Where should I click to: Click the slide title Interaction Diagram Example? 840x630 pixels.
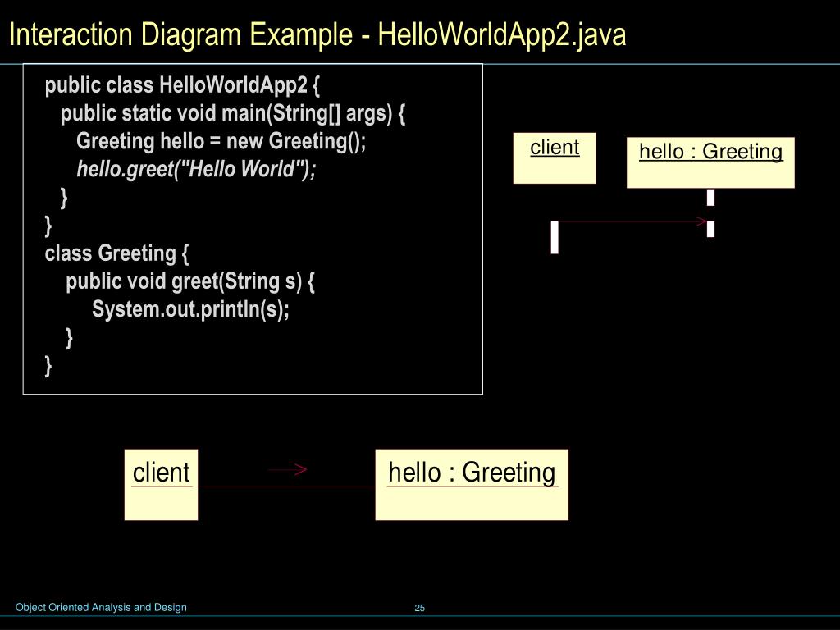pos(317,35)
